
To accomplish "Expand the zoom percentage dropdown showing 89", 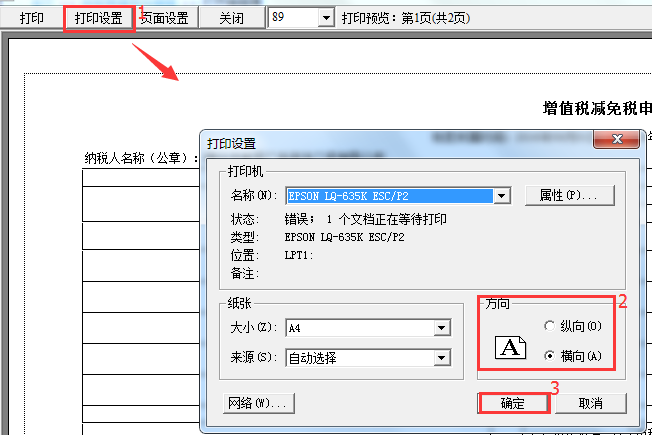I will (x=326, y=18).
